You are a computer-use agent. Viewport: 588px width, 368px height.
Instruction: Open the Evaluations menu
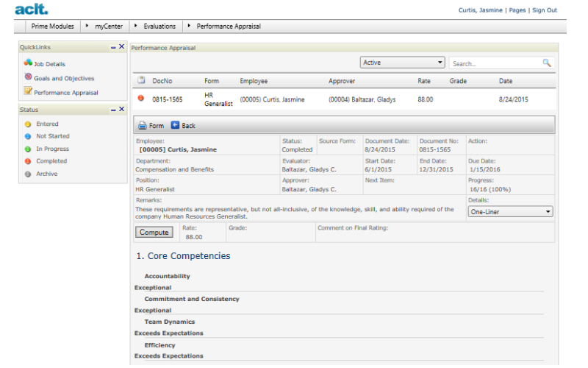click(x=159, y=26)
